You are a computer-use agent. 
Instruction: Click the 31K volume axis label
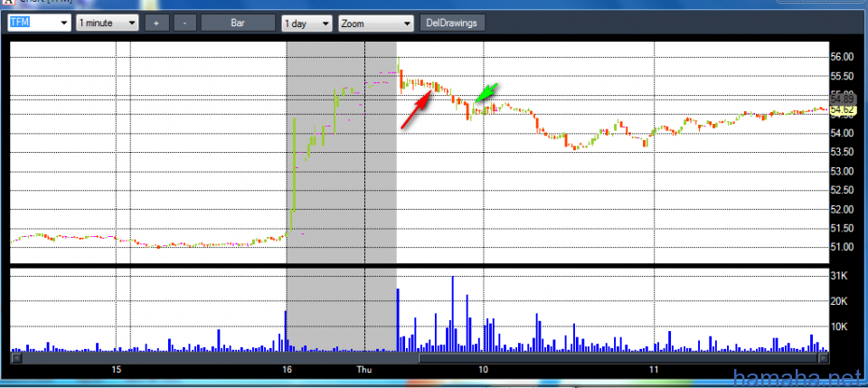click(x=839, y=276)
